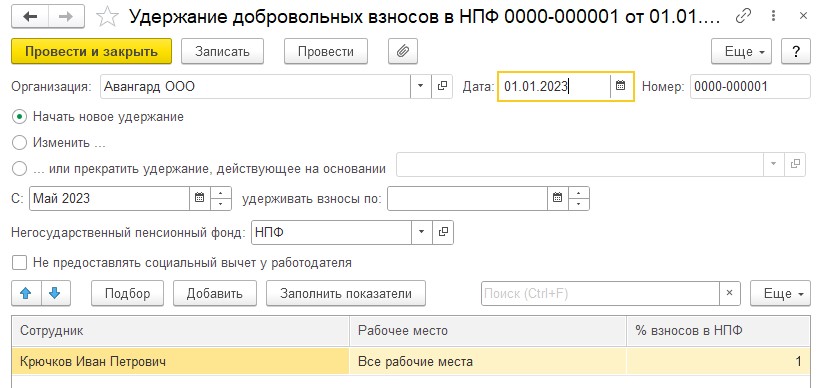Select или прекратить удержание radio option

(x=19, y=169)
